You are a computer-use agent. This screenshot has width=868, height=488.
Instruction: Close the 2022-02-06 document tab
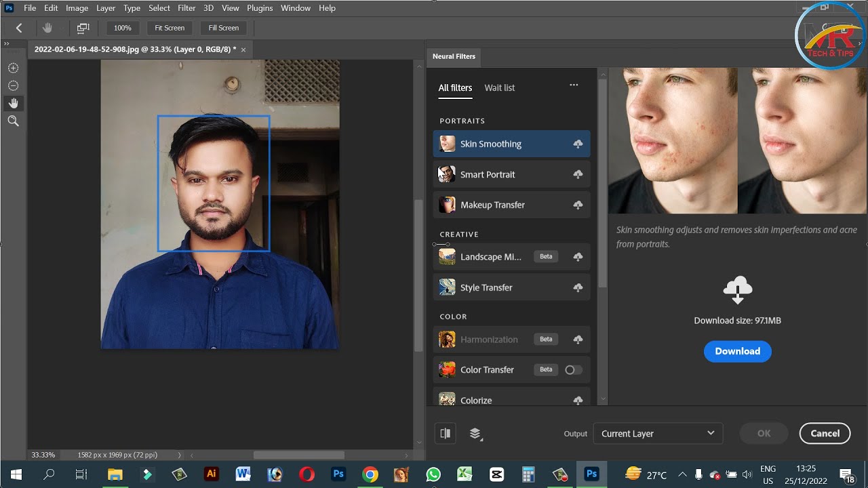click(x=243, y=49)
